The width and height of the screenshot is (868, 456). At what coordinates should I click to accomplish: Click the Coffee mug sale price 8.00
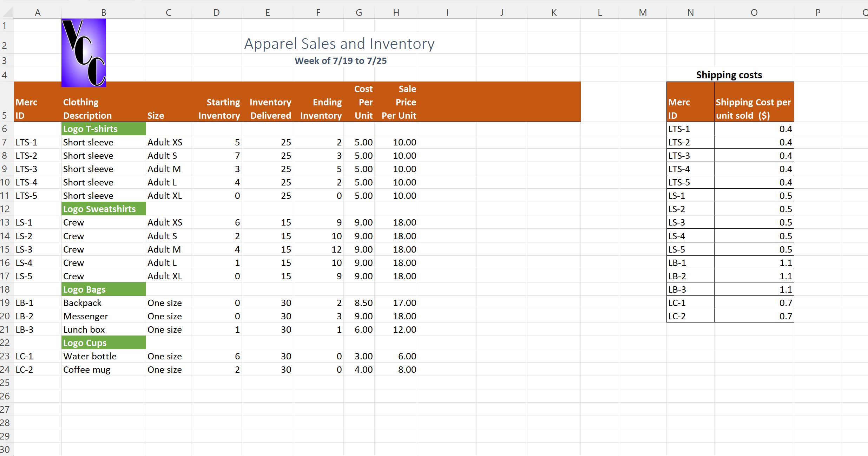407,370
